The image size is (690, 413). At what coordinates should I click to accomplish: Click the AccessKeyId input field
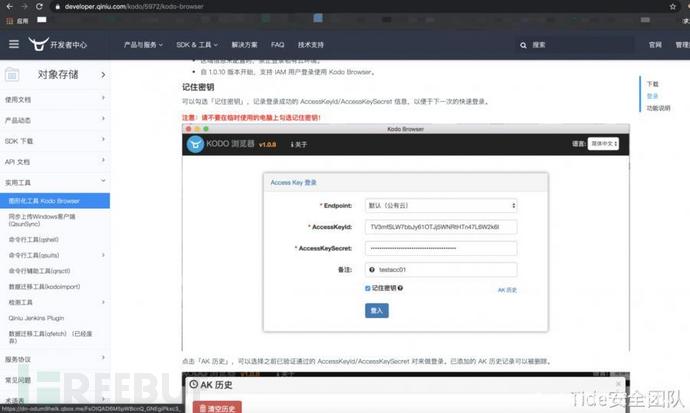click(x=441, y=227)
